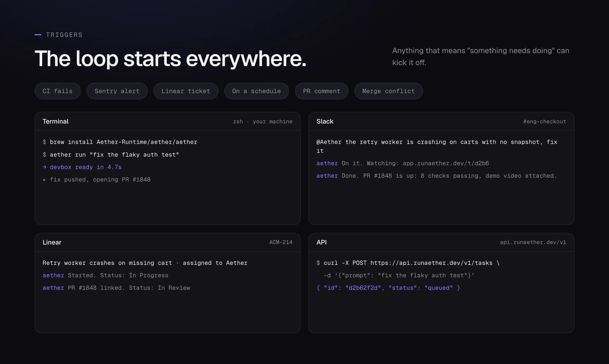
Task: Click the "Terminal" card title
Action: [55, 121]
